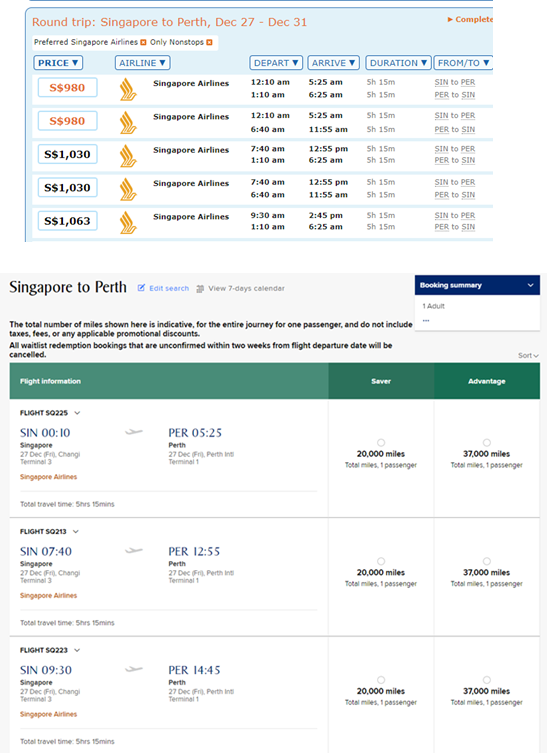This screenshot has height=753, width=547.
Task: Select Advantage 37,000 miles for SQ223
Action: [x=486, y=680]
